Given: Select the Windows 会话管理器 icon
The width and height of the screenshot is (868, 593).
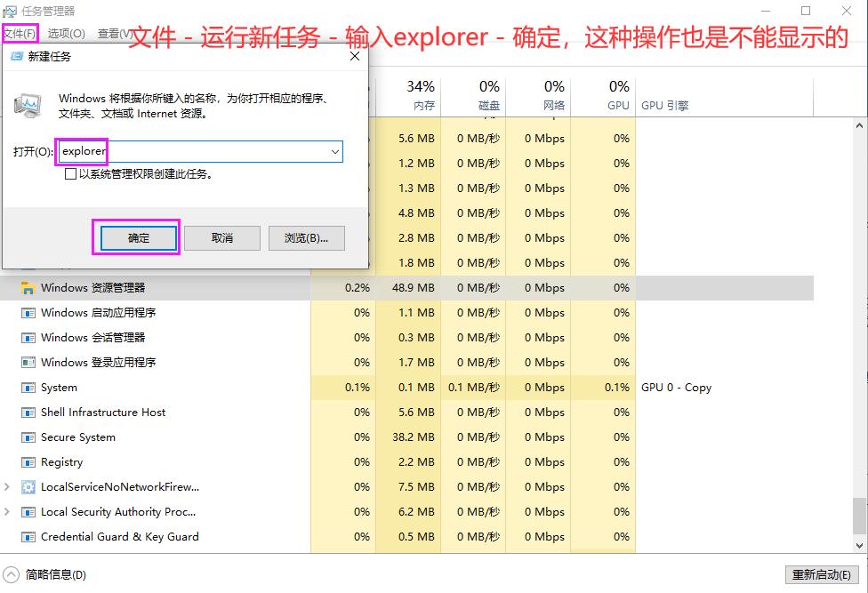Looking at the screenshot, I should coord(29,338).
